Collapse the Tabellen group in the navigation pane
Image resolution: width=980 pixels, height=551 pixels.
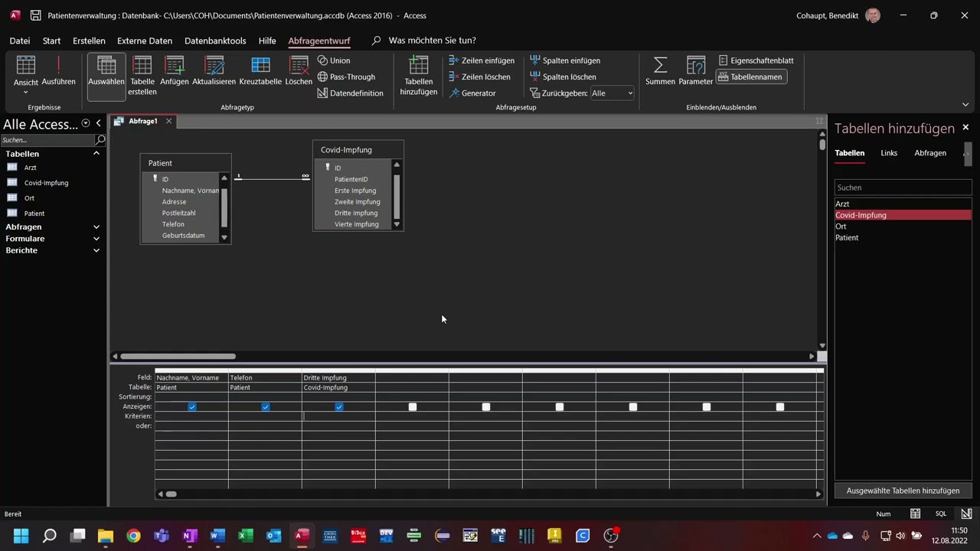(96, 154)
